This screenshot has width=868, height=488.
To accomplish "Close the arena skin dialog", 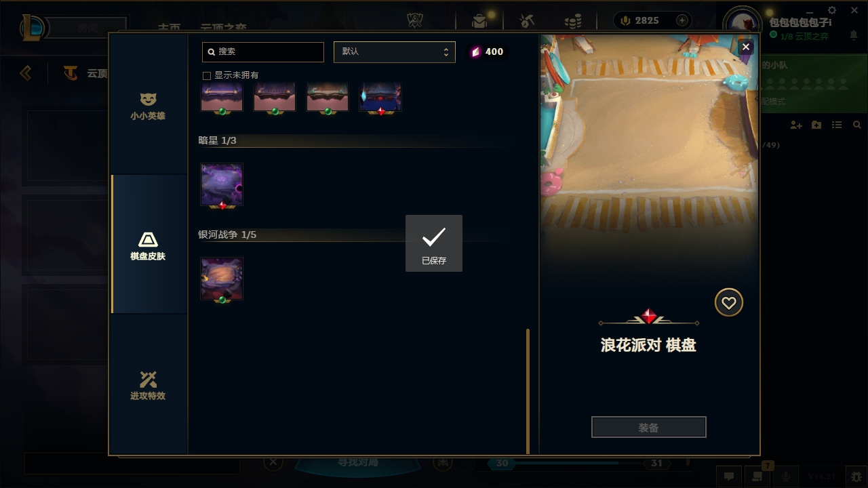I will point(746,47).
